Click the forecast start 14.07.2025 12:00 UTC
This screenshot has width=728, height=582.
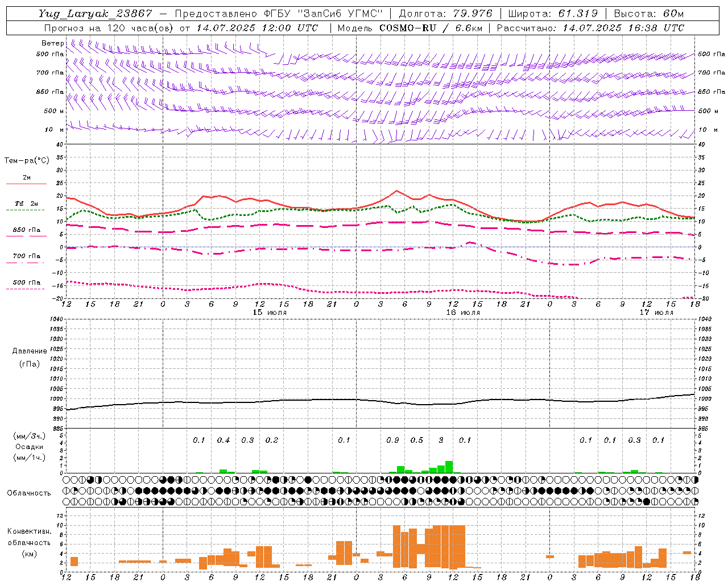click(257, 28)
